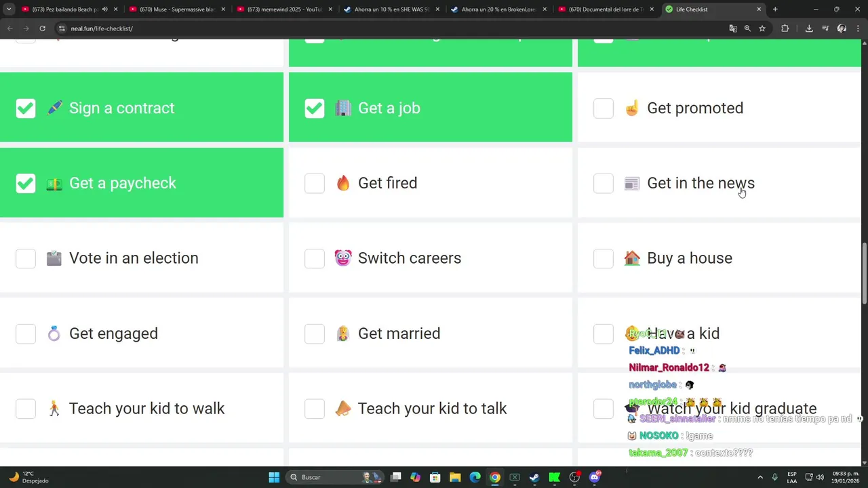Screen dimensions: 868x488
Task: Click the walking person emoji beside Teach your kid to walk
Action: click(54, 409)
